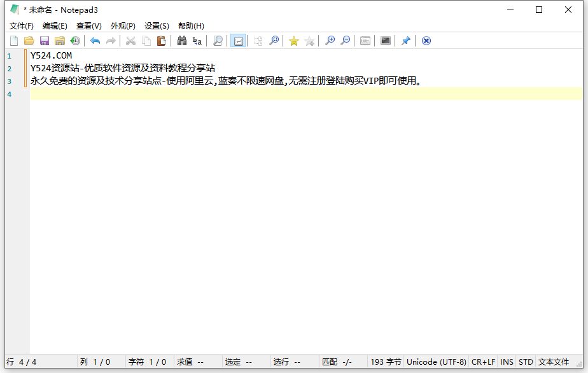
Task: Minimize the Notepad3 window
Action: 510,10
